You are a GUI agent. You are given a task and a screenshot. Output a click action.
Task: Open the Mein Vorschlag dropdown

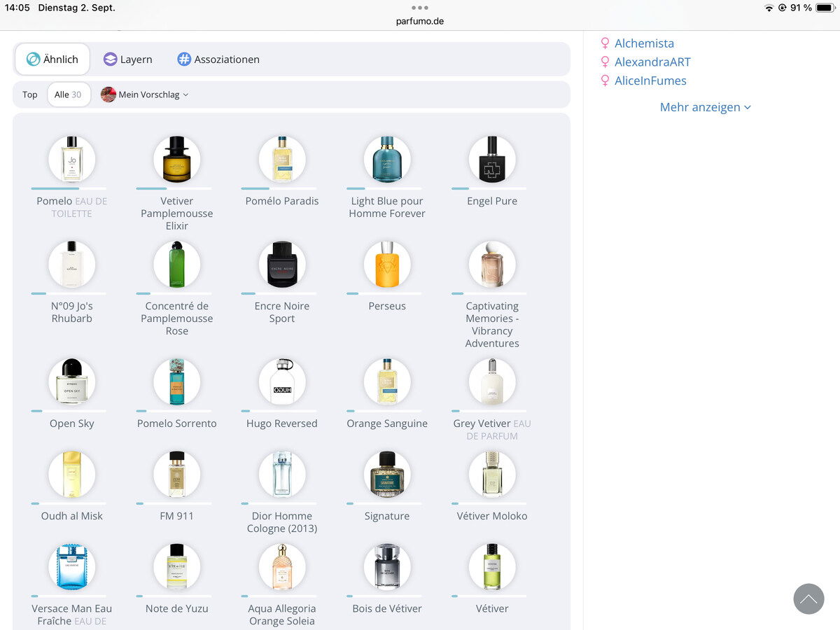[145, 94]
